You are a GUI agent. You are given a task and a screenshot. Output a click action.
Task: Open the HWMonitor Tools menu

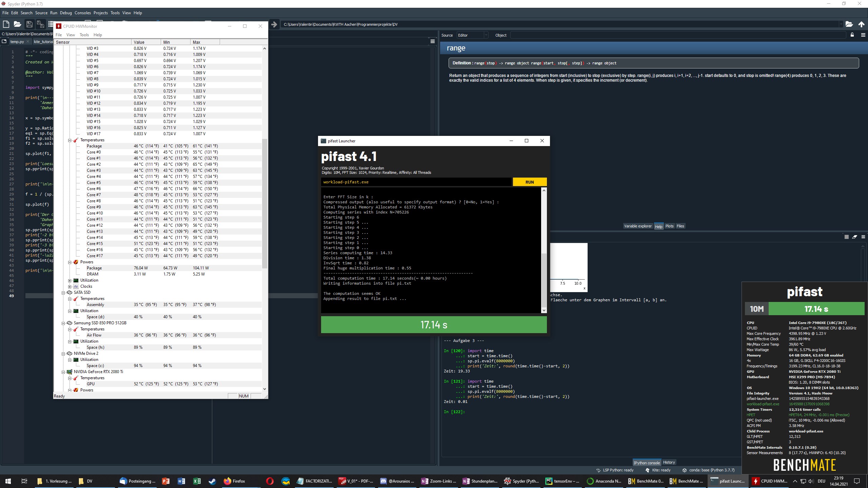point(84,35)
